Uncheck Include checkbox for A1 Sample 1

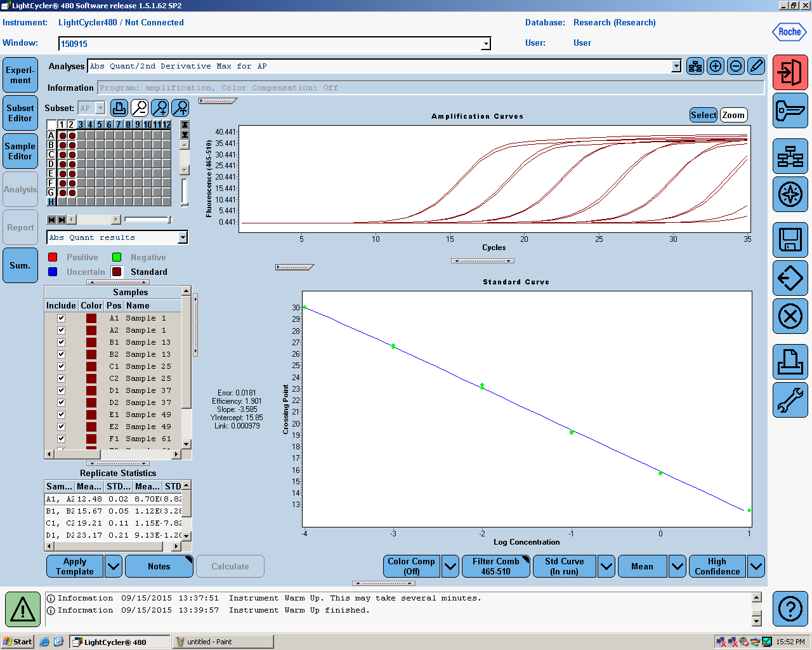pos(61,318)
